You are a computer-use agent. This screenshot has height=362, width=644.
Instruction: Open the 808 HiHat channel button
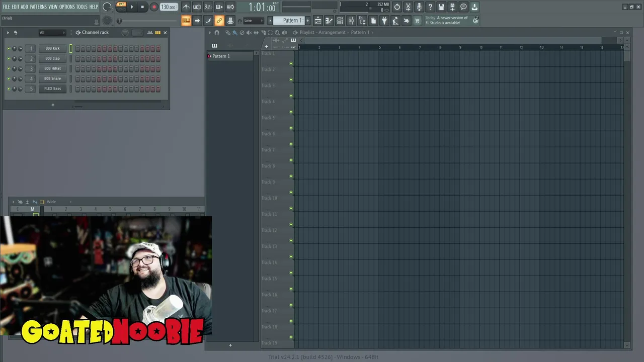(x=52, y=68)
